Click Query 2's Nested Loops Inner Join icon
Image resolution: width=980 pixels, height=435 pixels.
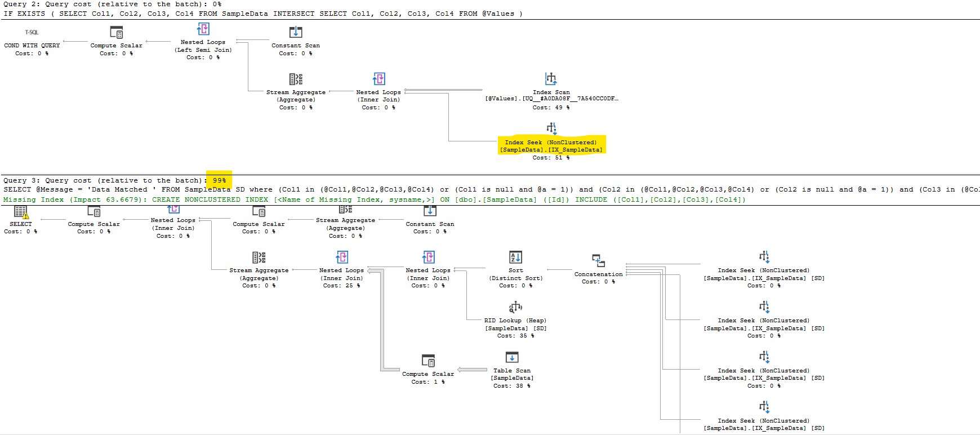click(379, 79)
